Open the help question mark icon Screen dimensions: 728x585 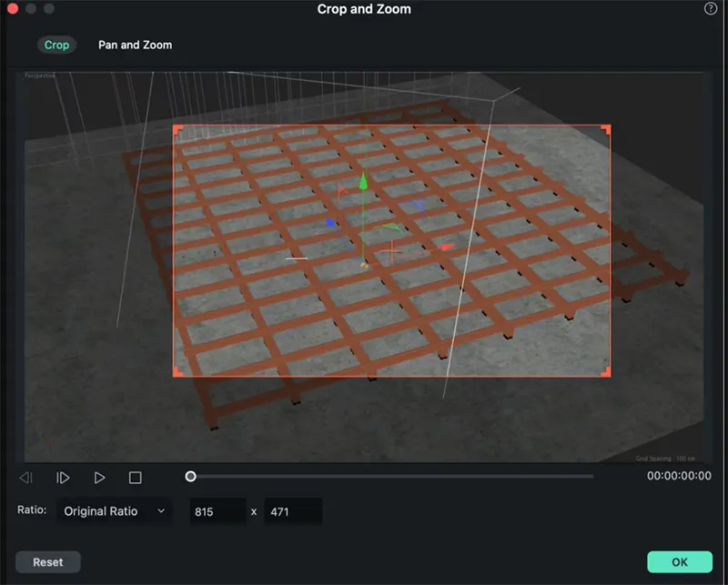[711, 8]
